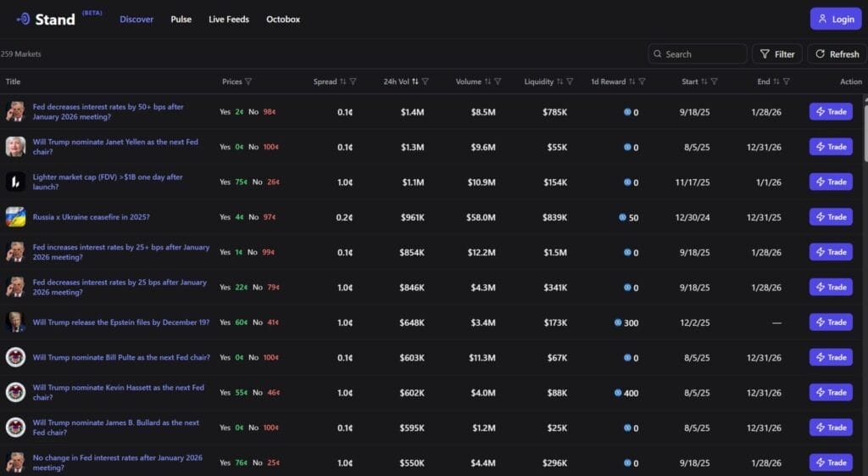Open the Lighter market cap FDV market
The image size is (868, 476).
point(108,182)
